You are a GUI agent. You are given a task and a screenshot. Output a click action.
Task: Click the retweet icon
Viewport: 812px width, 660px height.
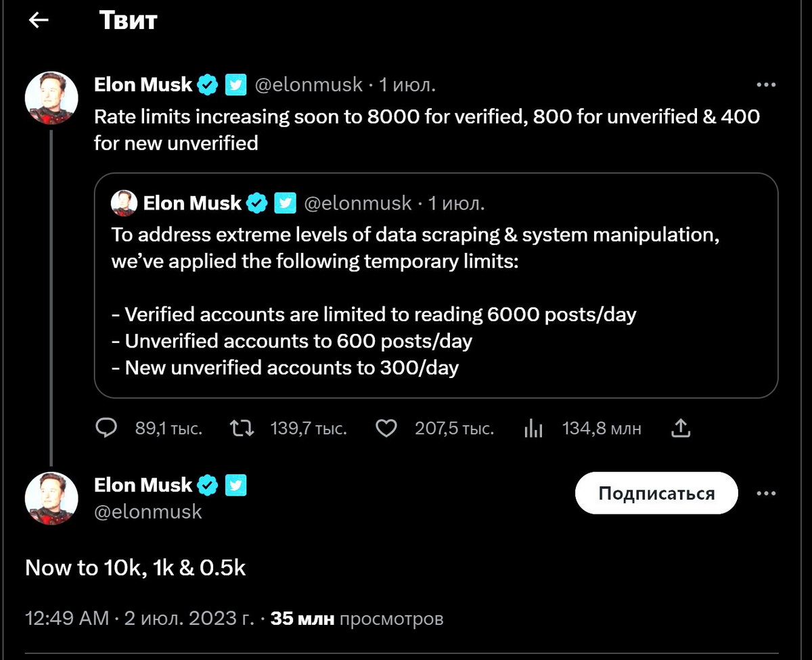(x=242, y=428)
